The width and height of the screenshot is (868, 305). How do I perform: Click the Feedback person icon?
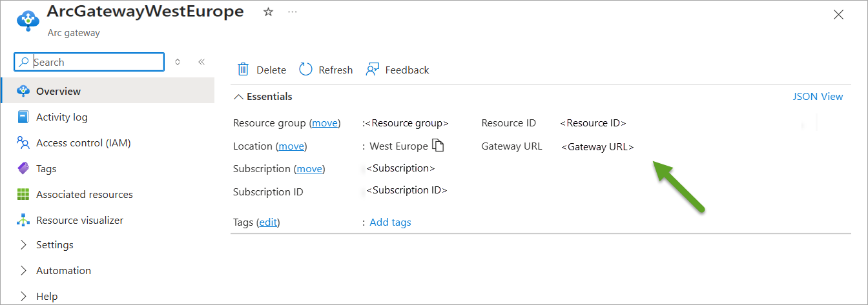coord(372,70)
